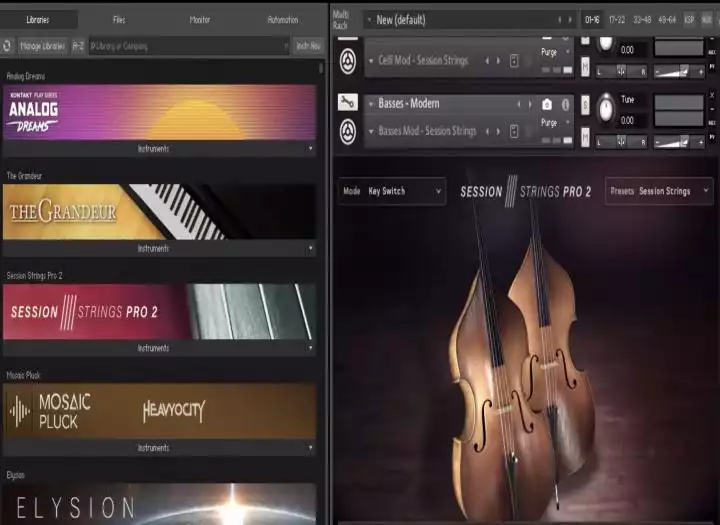Toggle the PV button on the Celli strip
The image size is (720, 525).
[712, 67]
